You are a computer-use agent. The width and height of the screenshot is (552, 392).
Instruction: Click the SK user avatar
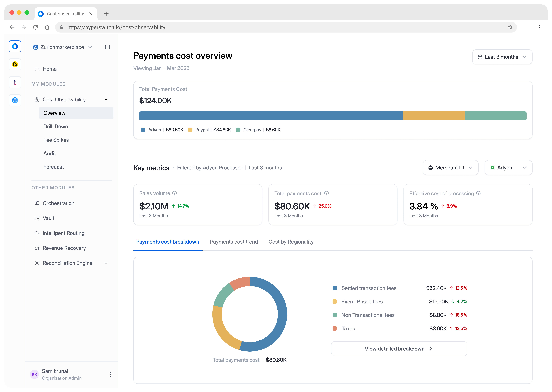[x=34, y=374]
